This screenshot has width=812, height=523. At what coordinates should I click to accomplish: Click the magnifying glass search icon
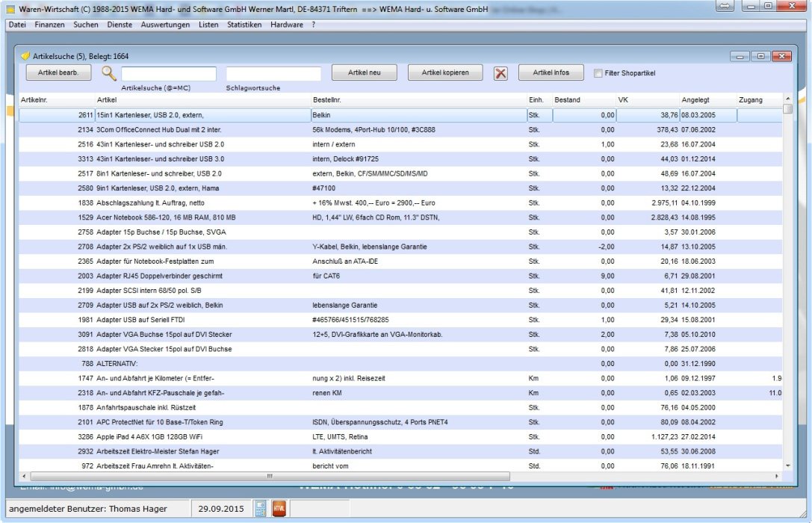[x=110, y=73]
